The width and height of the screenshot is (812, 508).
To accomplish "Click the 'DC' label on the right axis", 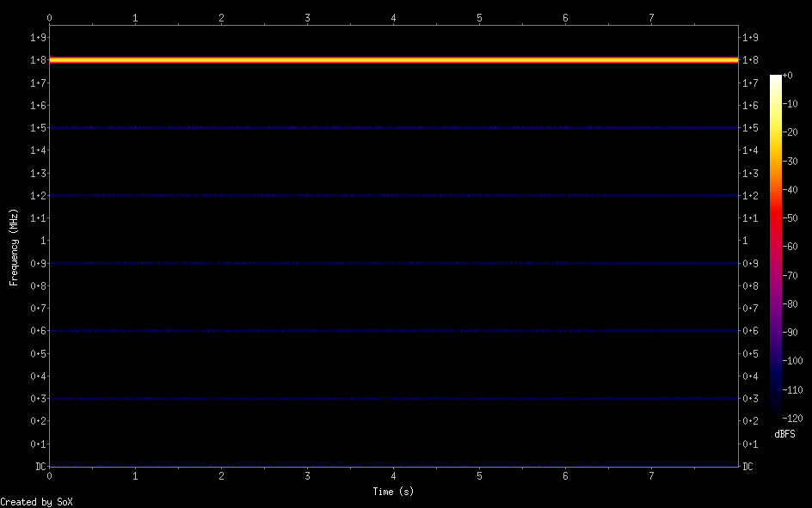I will click(747, 467).
